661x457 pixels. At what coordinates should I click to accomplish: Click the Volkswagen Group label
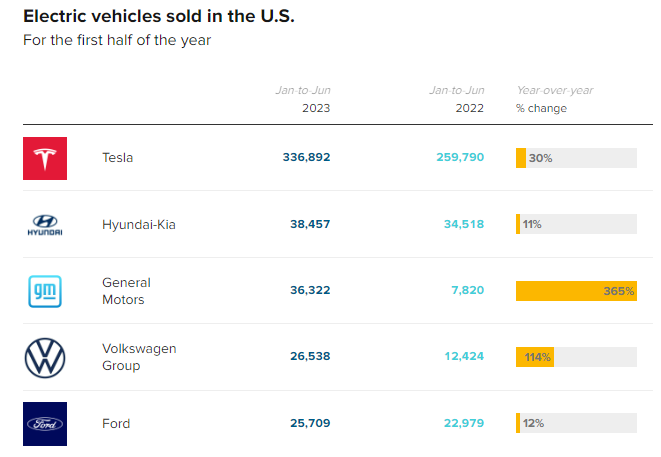pos(138,357)
